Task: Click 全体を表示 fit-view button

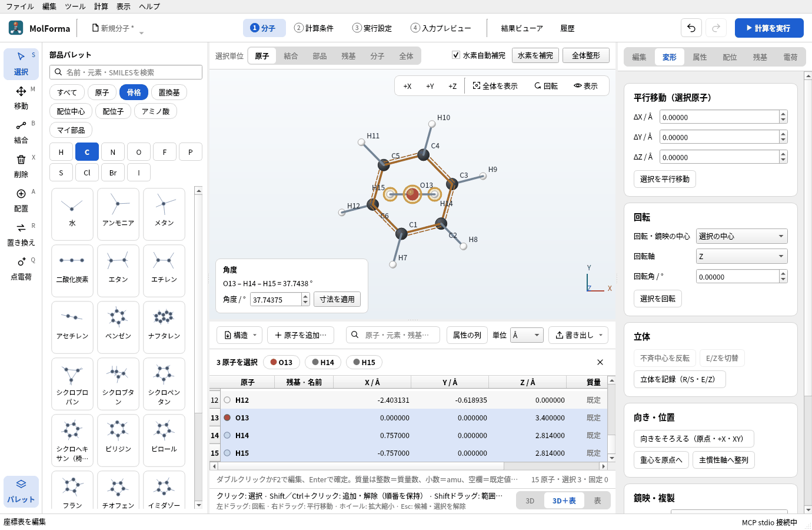Action: pos(495,86)
